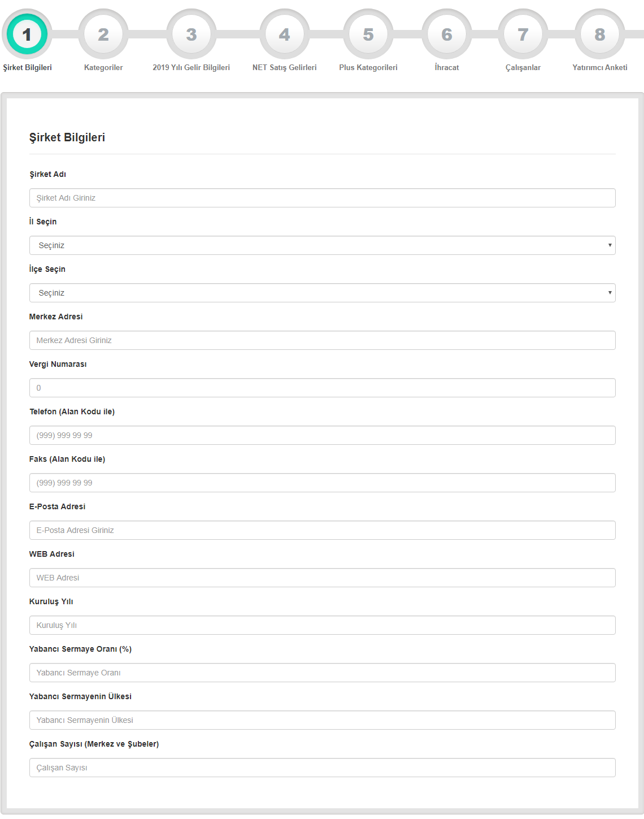Jump to step 4 numbered circle
This screenshot has height=819, width=644.
285,34
